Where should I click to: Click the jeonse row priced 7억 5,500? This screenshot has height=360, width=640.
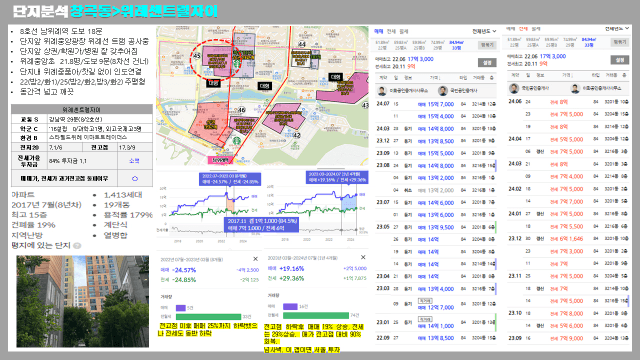click(569, 226)
